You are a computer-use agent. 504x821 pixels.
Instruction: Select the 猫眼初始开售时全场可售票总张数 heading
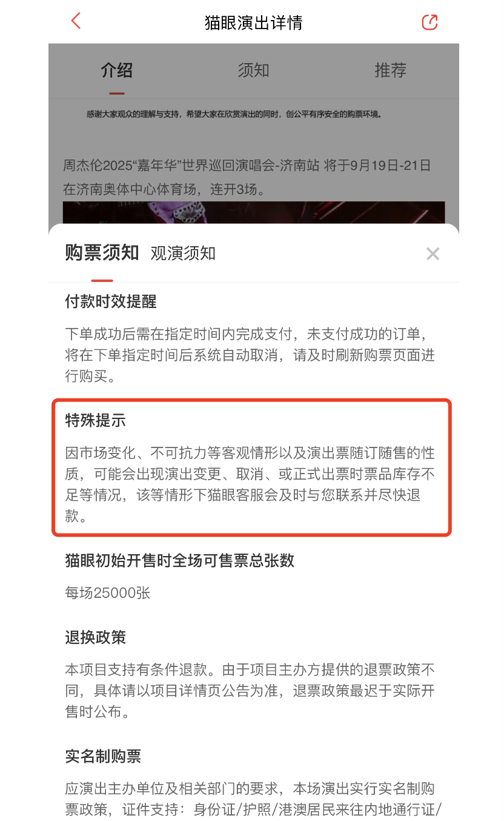(x=180, y=560)
